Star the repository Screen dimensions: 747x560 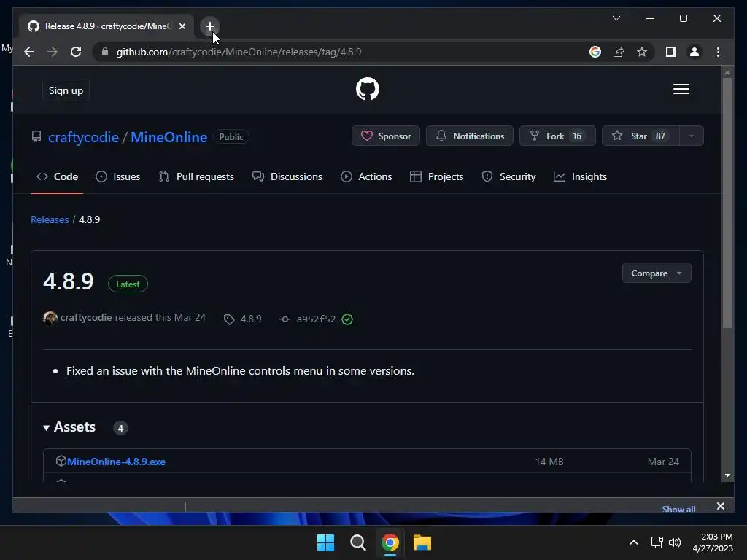tap(640, 136)
